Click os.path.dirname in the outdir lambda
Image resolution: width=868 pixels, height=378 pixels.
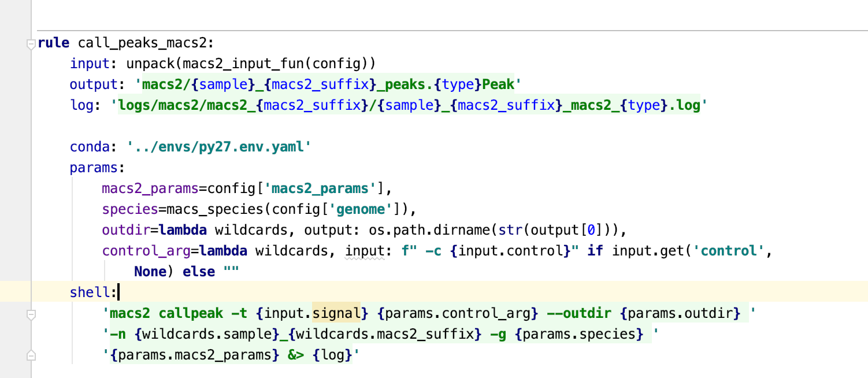pos(429,230)
